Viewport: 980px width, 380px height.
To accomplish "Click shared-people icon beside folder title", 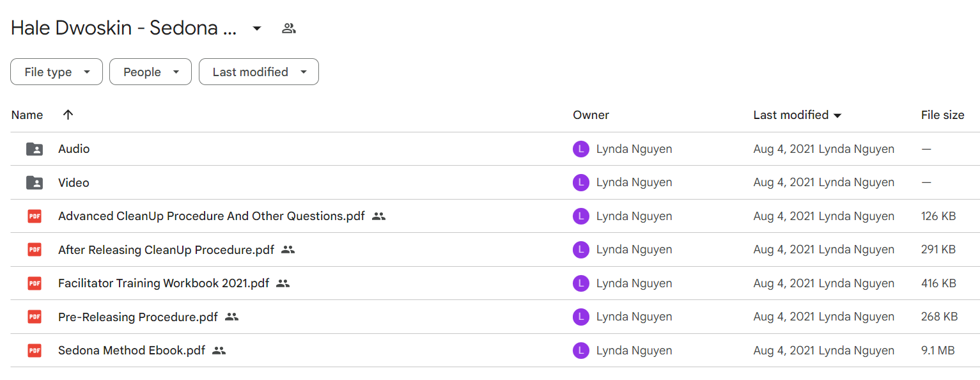I will tap(289, 28).
